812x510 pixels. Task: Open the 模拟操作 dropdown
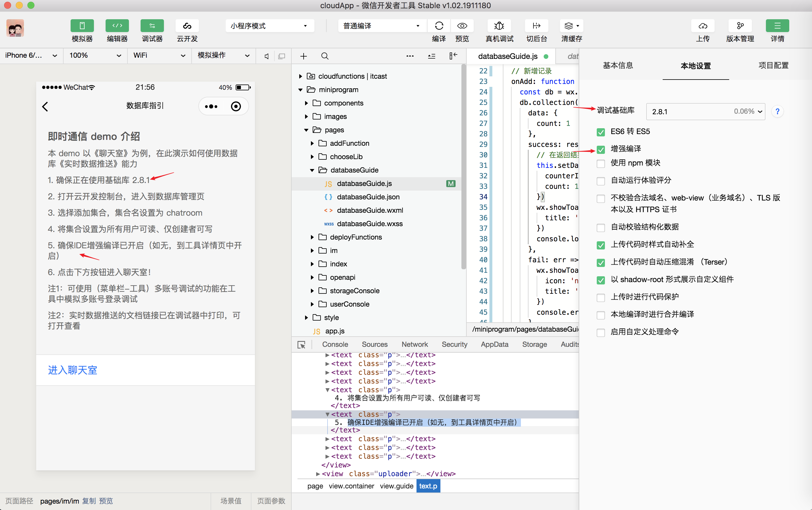[x=224, y=56]
